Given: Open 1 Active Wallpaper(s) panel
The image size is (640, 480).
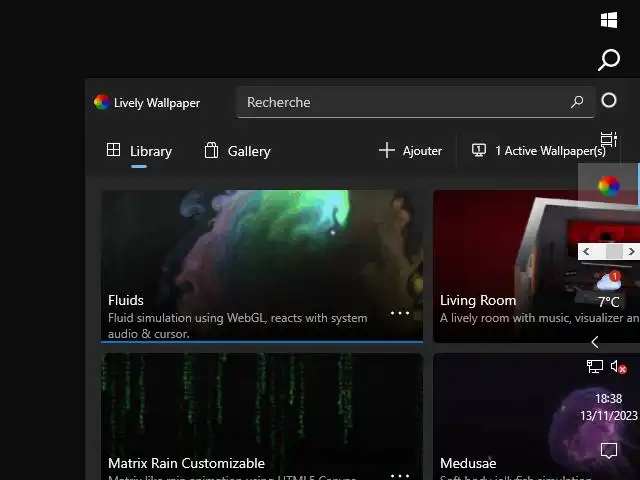Looking at the screenshot, I should (x=539, y=151).
